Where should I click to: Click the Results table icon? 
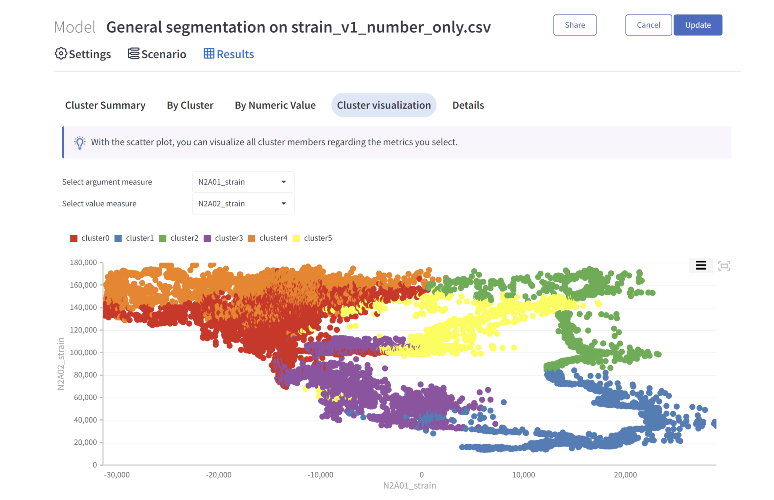(x=209, y=54)
